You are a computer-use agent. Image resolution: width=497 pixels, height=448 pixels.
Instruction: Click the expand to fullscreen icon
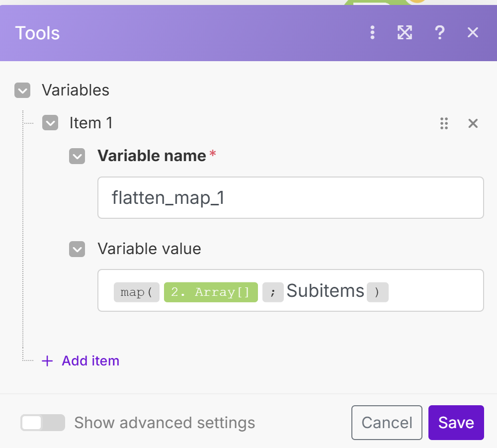(405, 33)
